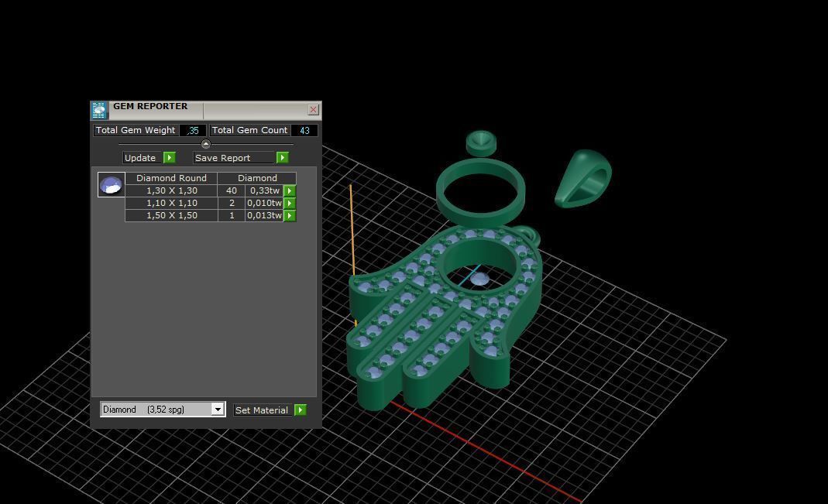Click the weight cell 0,33tw
This screenshot has width=828, height=504.
pos(264,190)
